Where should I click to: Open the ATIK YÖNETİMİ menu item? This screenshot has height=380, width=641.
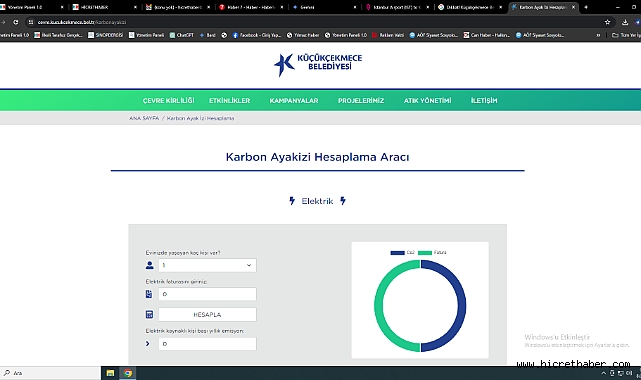pos(427,101)
